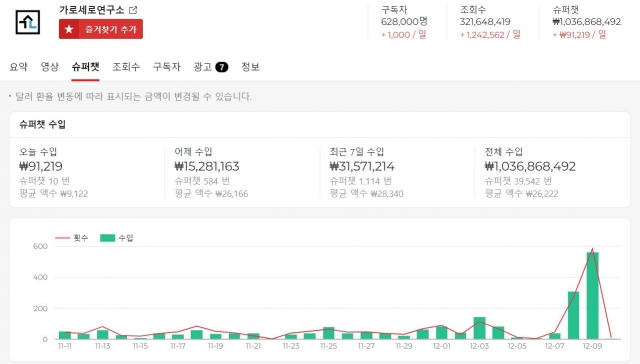640x364 pixels.
Task: Click the 12-03 revenue bar
Action: pos(479,328)
